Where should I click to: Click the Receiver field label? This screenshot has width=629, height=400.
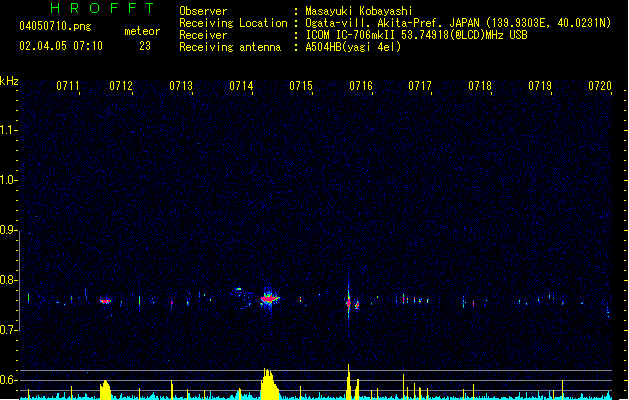(203, 35)
